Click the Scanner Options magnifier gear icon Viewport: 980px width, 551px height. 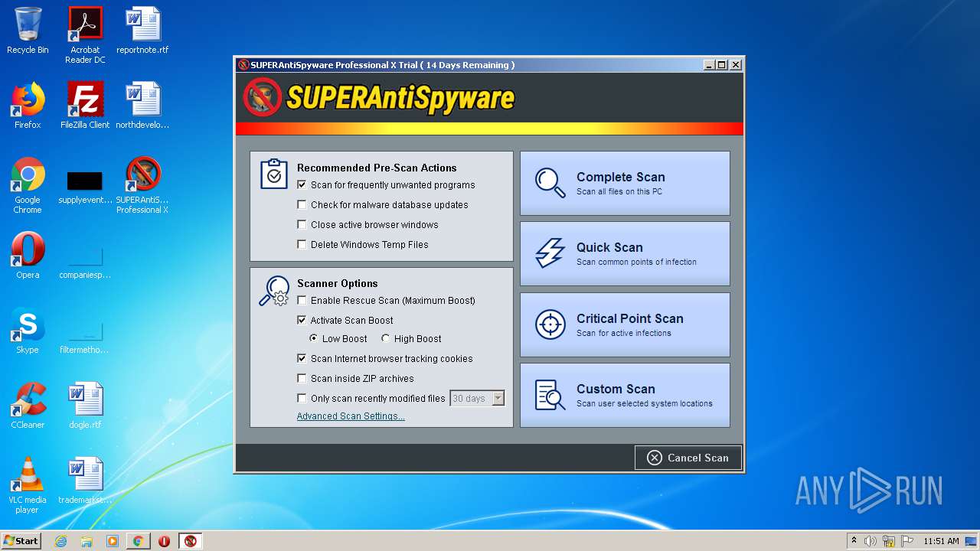[x=273, y=292]
